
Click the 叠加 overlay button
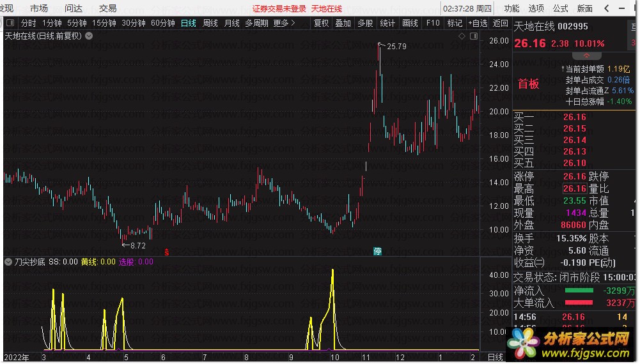coord(343,23)
